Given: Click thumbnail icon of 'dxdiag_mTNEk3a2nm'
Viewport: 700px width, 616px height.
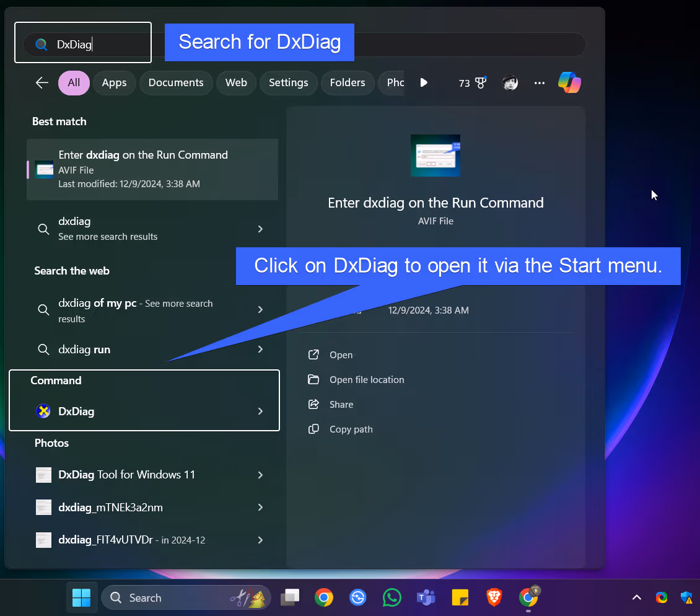Looking at the screenshot, I should click(x=43, y=508).
